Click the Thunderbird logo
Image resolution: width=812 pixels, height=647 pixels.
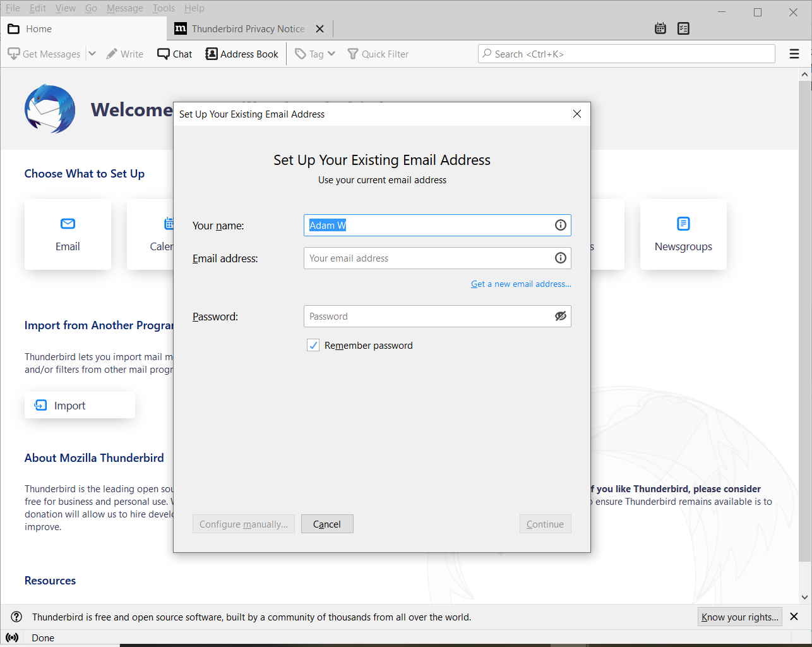(x=50, y=109)
